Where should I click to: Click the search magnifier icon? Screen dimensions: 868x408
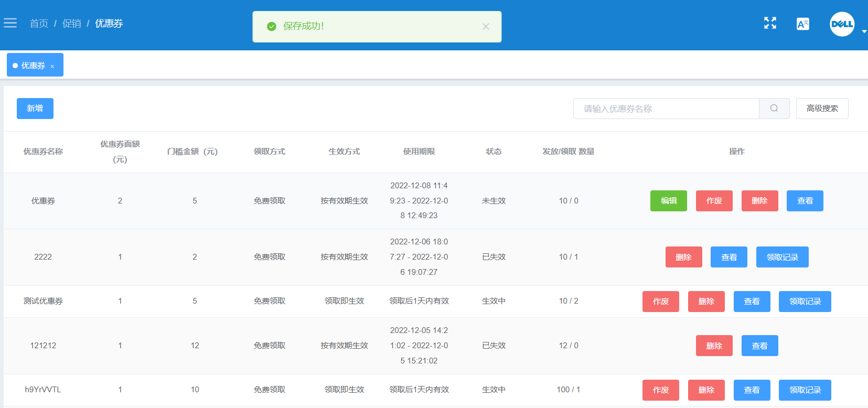[x=774, y=109]
